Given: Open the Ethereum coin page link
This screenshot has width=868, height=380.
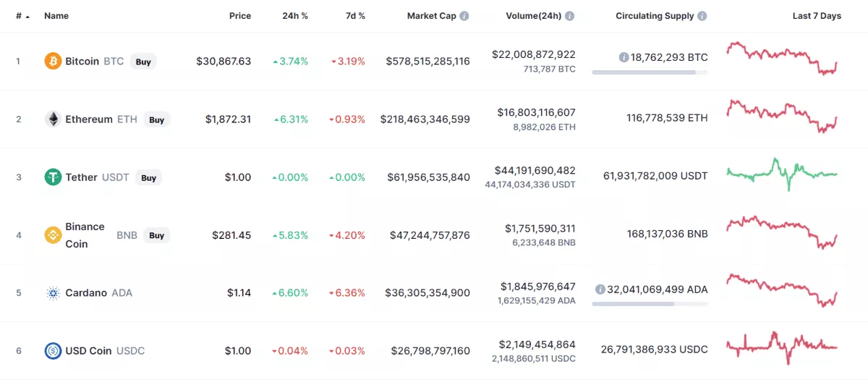Looking at the screenshot, I should [89, 119].
